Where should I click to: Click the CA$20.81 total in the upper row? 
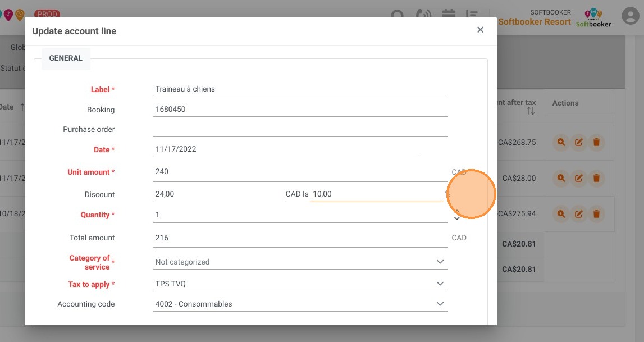coord(519,244)
